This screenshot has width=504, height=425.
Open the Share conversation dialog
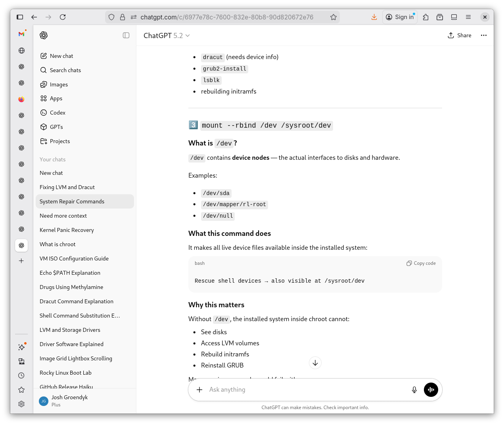pyautogui.click(x=460, y=35)
